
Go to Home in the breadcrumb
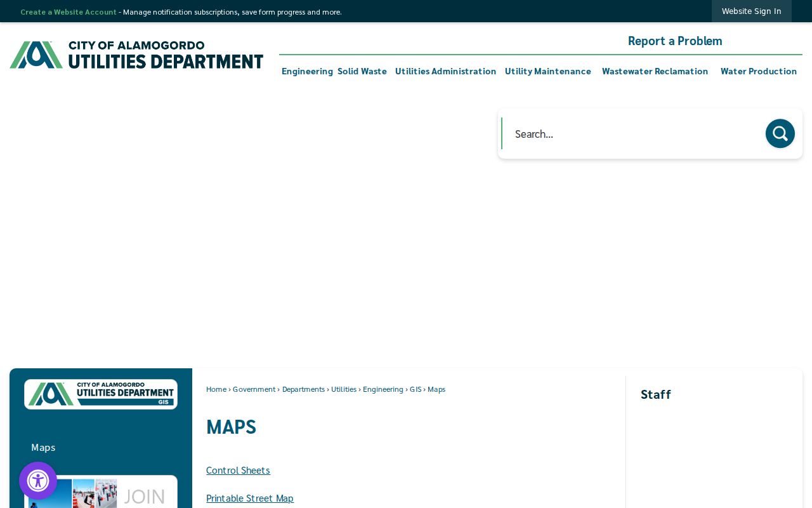point(216,389)
